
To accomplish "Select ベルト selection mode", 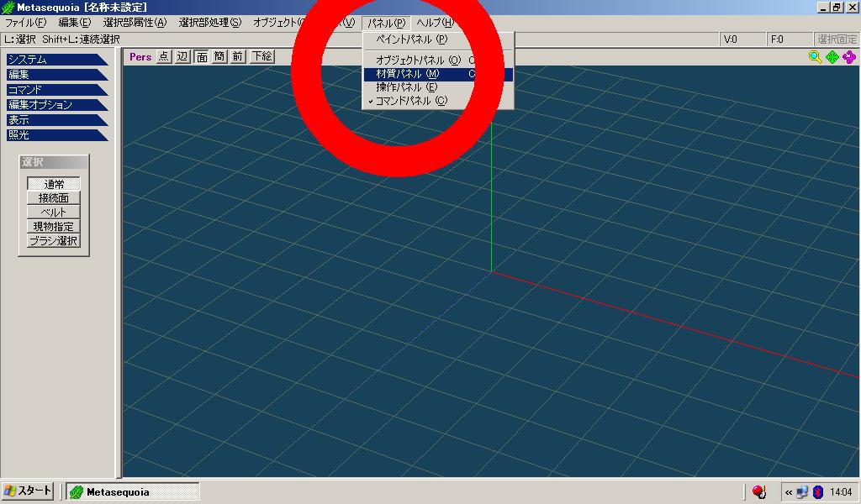I will (x=54, y=213).
